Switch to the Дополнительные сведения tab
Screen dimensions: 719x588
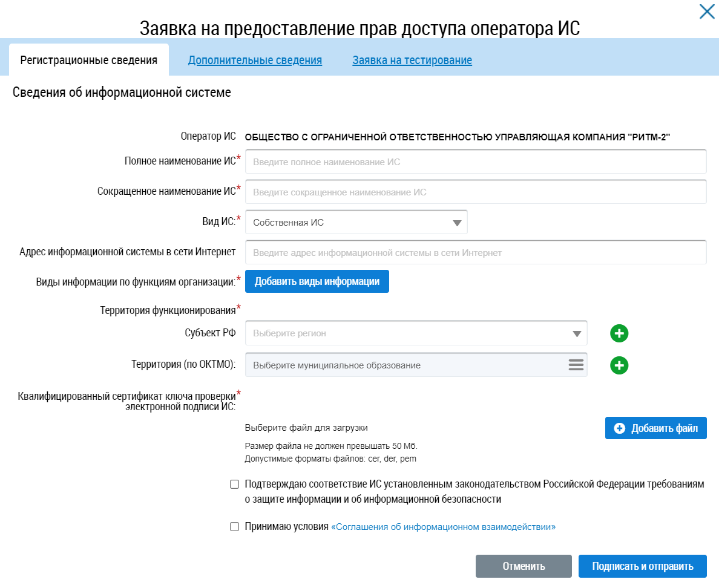(x=255, y=60)
